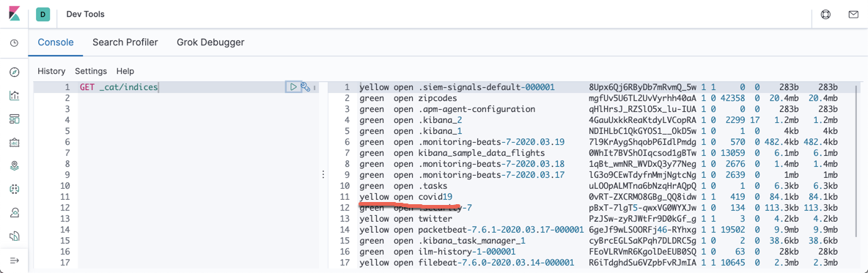Open the help lifebuoy icon
Screen dimensions: 868x273
point(825,14)
